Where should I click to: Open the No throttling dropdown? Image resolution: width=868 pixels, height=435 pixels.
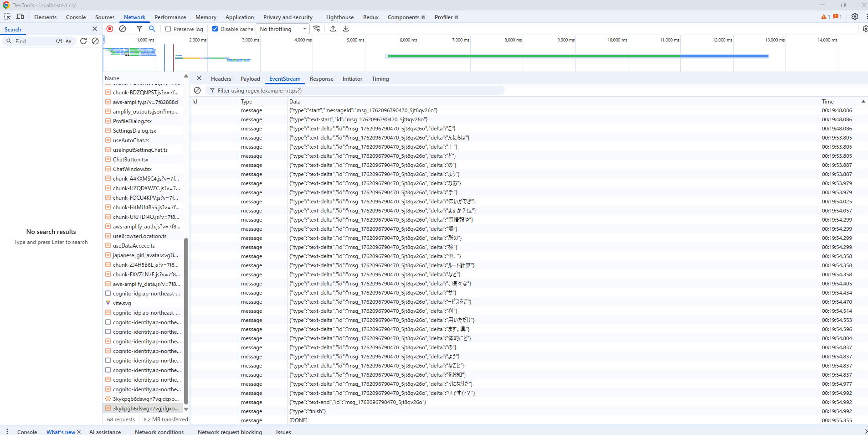tap(282, 29)
